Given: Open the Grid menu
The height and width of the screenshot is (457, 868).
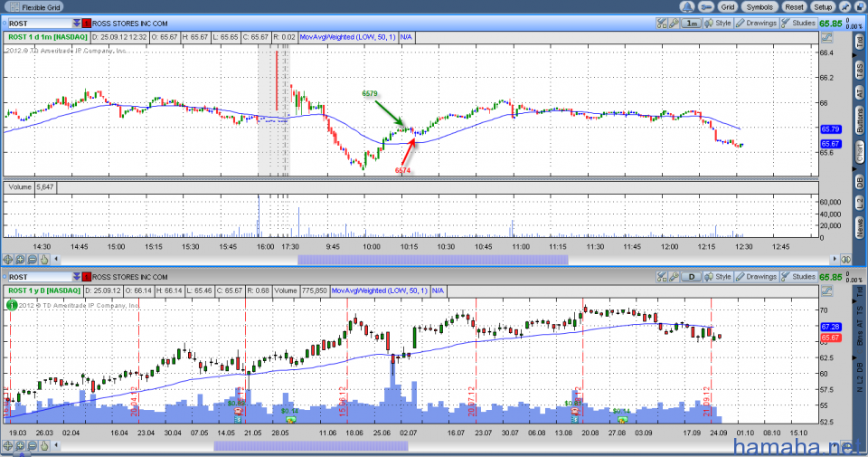Looking at the screenshot, I should [727, 6].
